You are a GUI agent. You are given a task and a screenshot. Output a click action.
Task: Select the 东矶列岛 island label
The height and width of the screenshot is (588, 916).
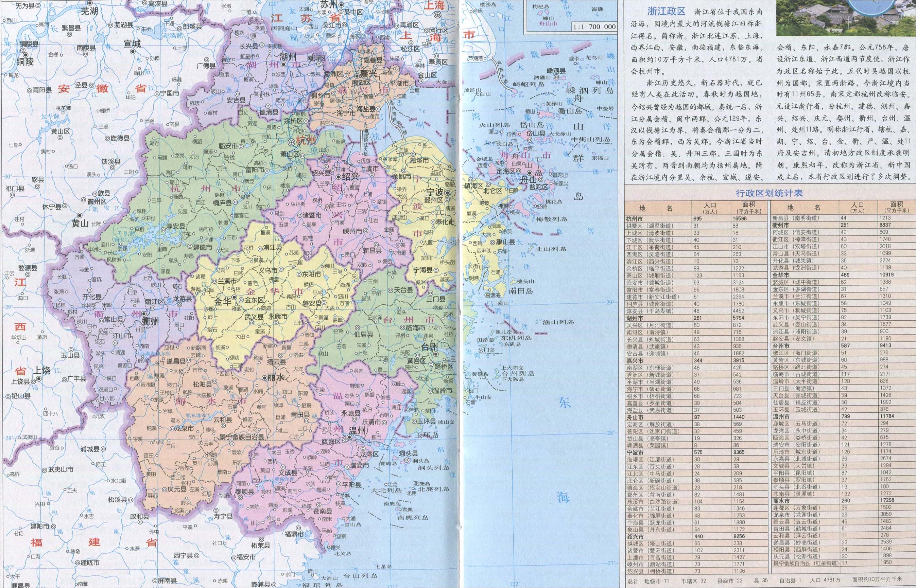click(516, 338)
